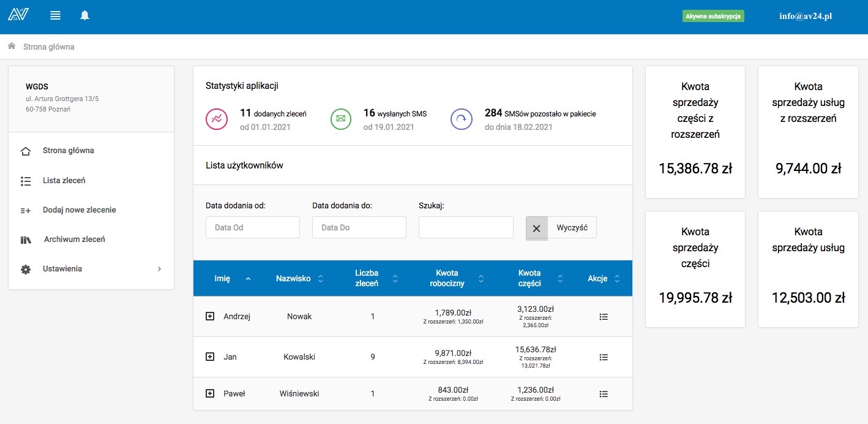The width and height of the screenshot is (868, 424).
Task: Expand the Paweł row with plus icon
Action: [210, 394]
